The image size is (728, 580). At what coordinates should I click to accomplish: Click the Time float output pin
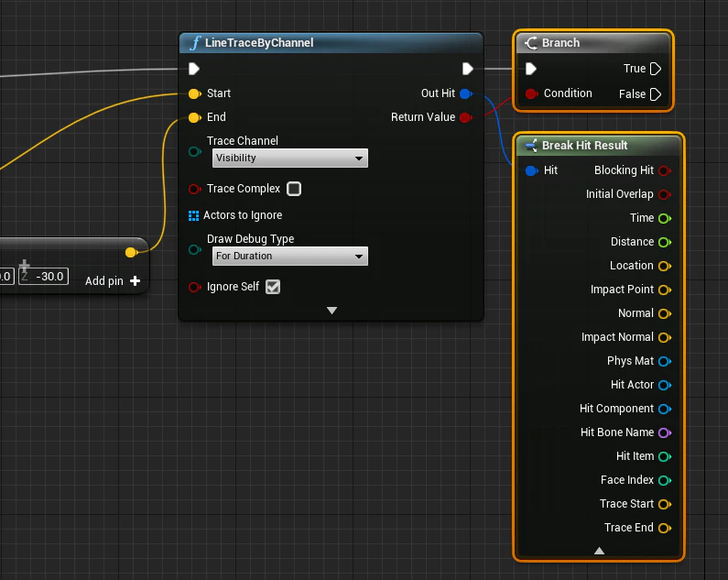pyautogui.click(x=665, y=218)
